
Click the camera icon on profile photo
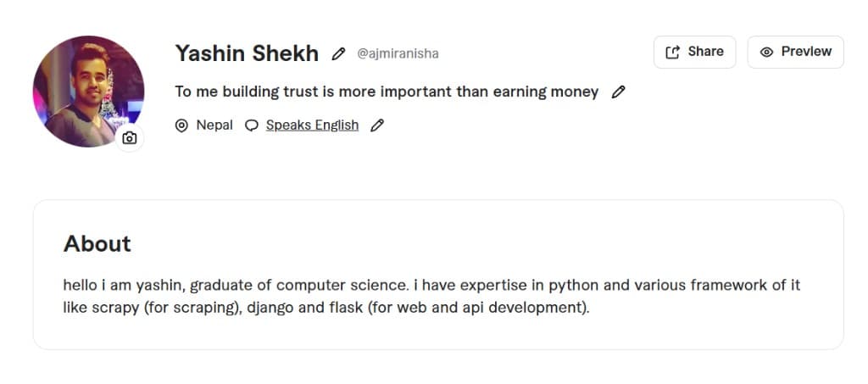[130, 138]
